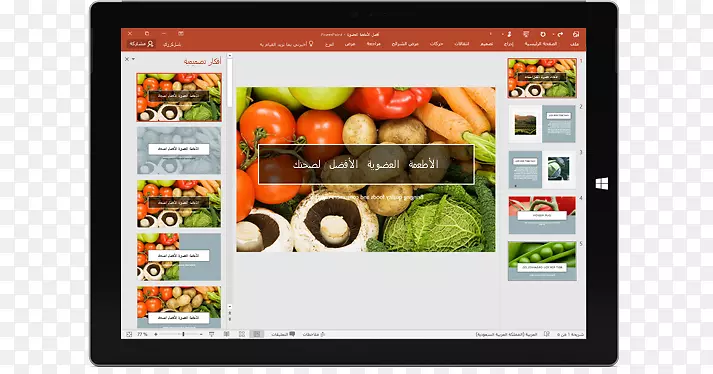This screenshot has width=713, height=374.
Task: Toggle ملاحظات (Notes) in status bar
Action: click(x=313, y=334)
